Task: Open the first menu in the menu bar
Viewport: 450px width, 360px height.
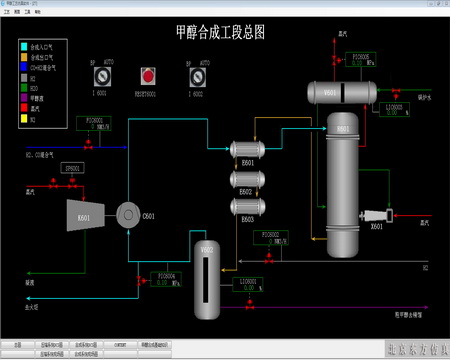Action: click(7, 12)
